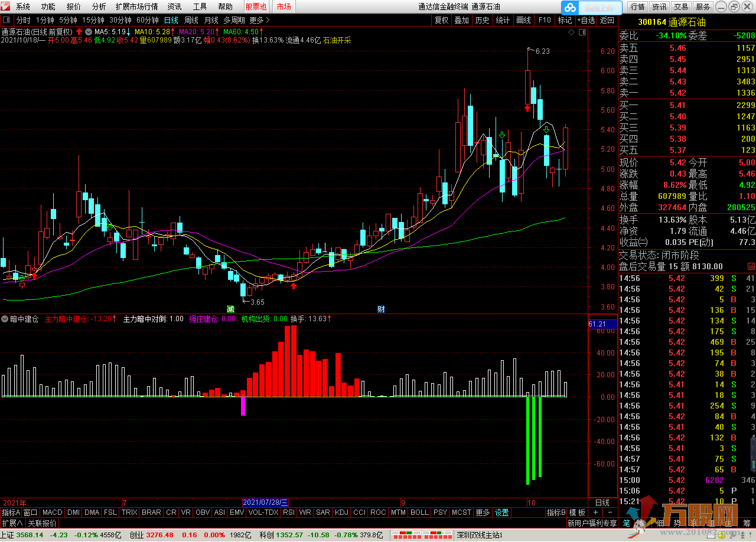The width and height of the screenshot is (756, 542).
Task: Open the 功能 menu
Action: point(48,6)
